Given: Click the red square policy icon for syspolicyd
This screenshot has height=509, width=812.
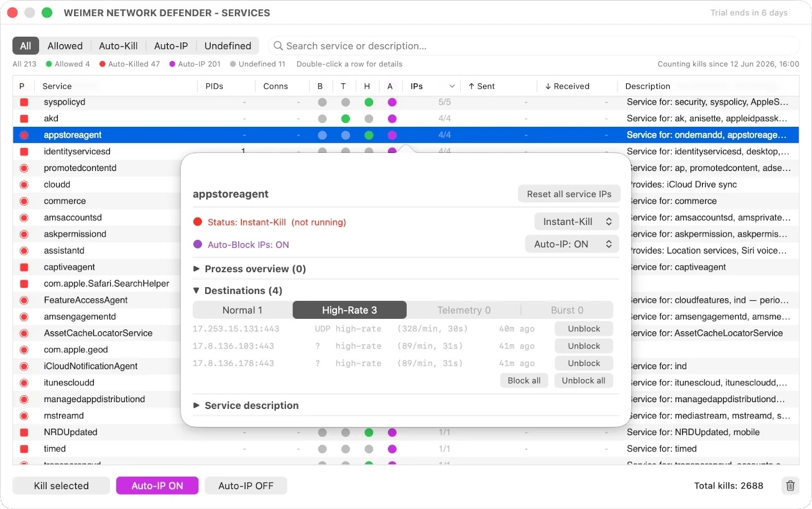Looking at the screenshot, I should (24, 102).
